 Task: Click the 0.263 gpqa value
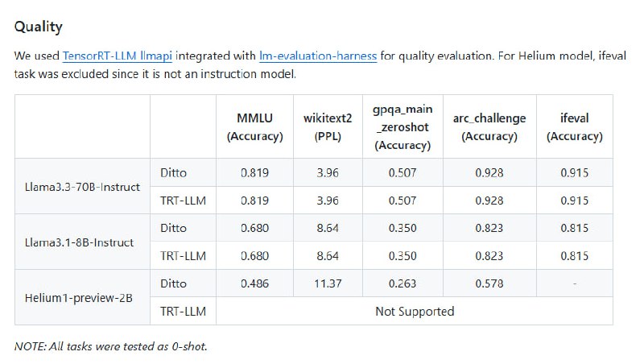pos(402,283)
